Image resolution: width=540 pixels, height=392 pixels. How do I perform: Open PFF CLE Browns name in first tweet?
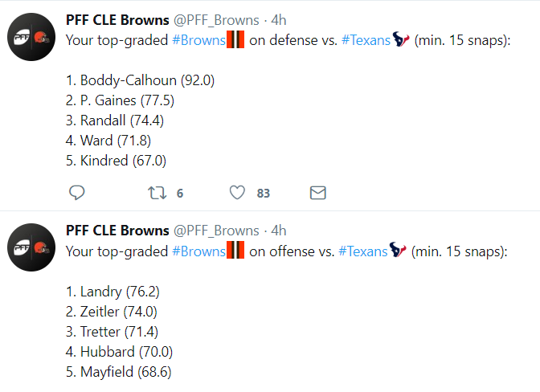(117, 20)
